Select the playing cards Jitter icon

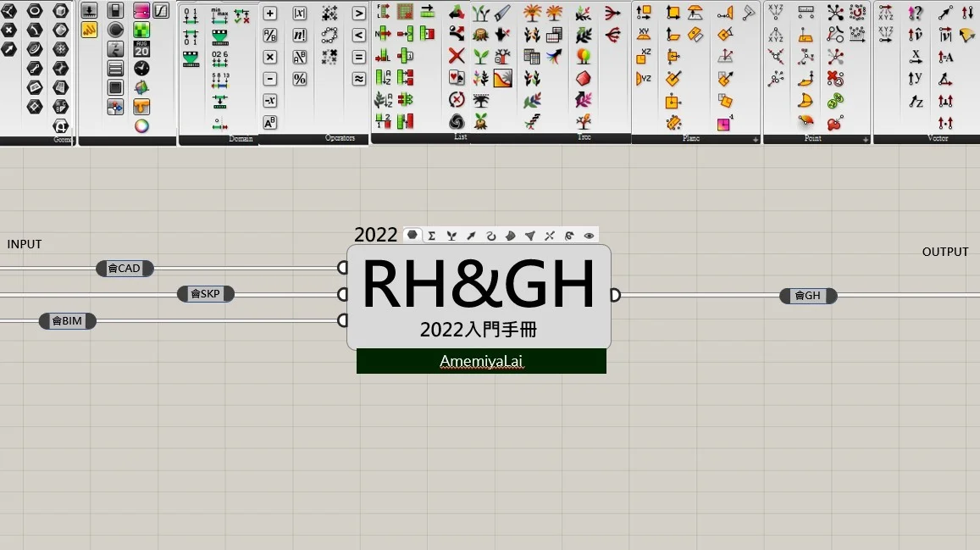click(457, 78)
